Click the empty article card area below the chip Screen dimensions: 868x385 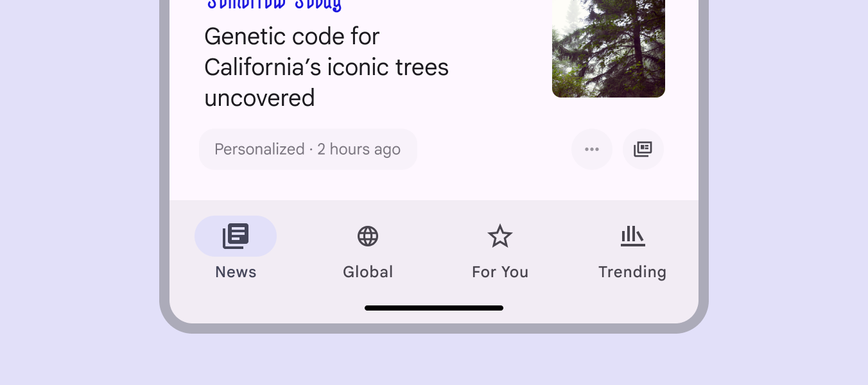(434, 185)
